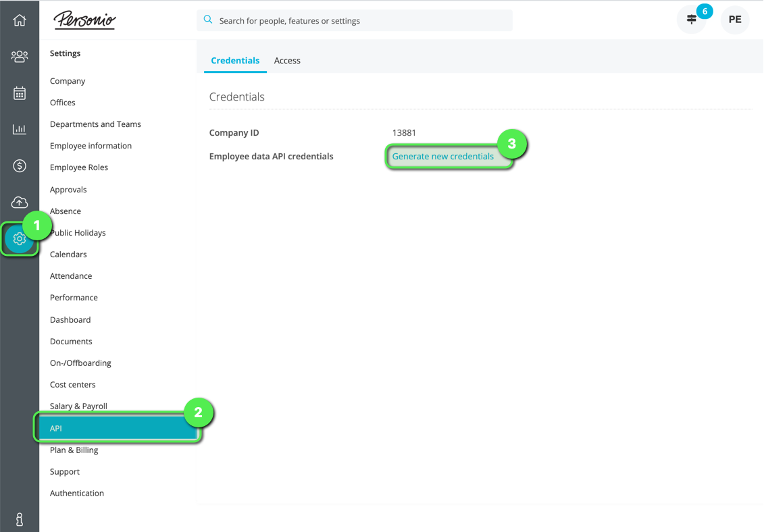Open Public Holidays settings
The image size is (764, 532).
point(78,232)
